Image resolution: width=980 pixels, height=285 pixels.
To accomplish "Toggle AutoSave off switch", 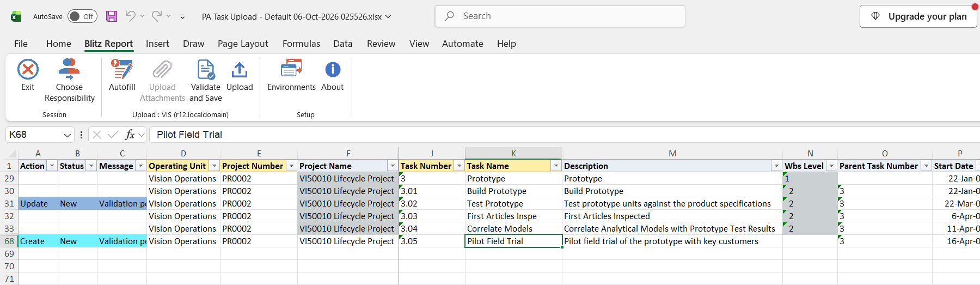I will point(82,16).
